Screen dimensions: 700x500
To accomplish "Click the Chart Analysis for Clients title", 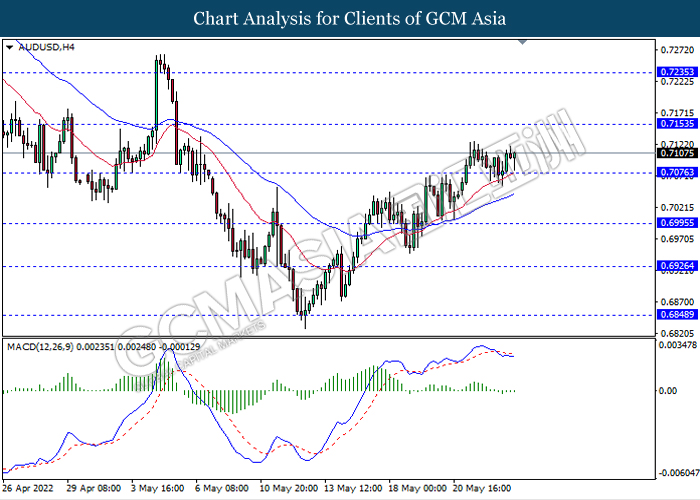I will click(x=350, y=18).
